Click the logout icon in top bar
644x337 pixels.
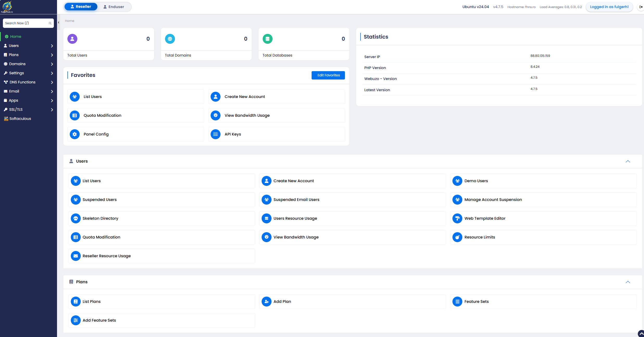pyautogui.click(x=641, y=7)
